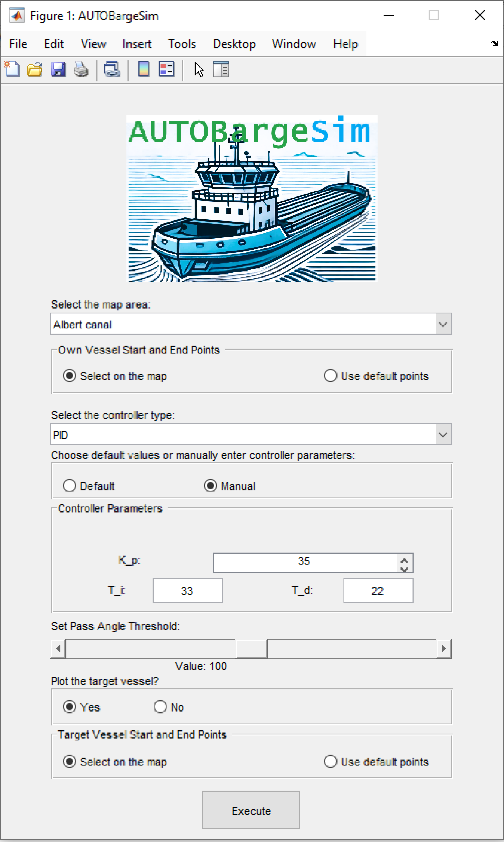This screenshot has width=504, height=842.
Task: Select 'No' for plotting the target vessel
Action: click(160, 707)
